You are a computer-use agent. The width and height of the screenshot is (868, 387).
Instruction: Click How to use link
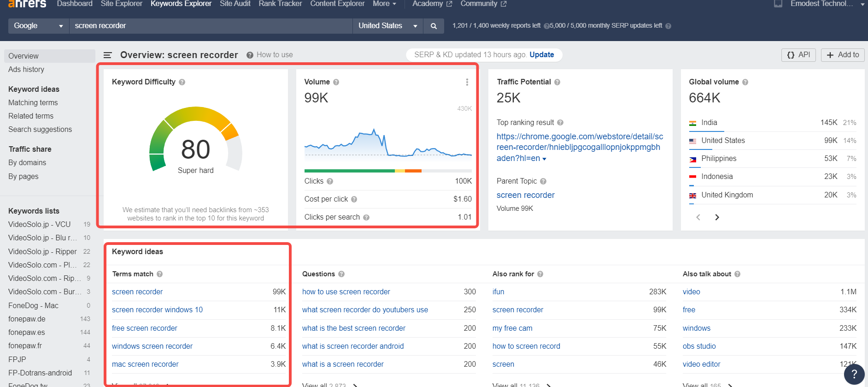pyautogui.click(x=275, y=55)
